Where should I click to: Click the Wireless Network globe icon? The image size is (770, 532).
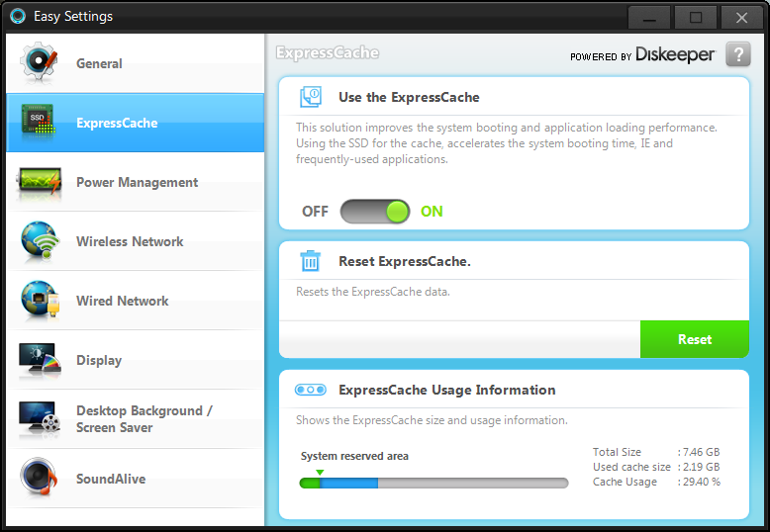(40, 242)
